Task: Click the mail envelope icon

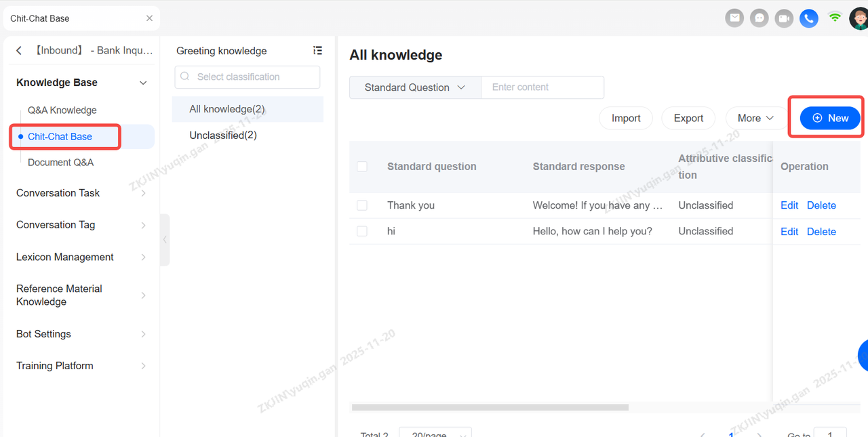Action: click(734, 18)
